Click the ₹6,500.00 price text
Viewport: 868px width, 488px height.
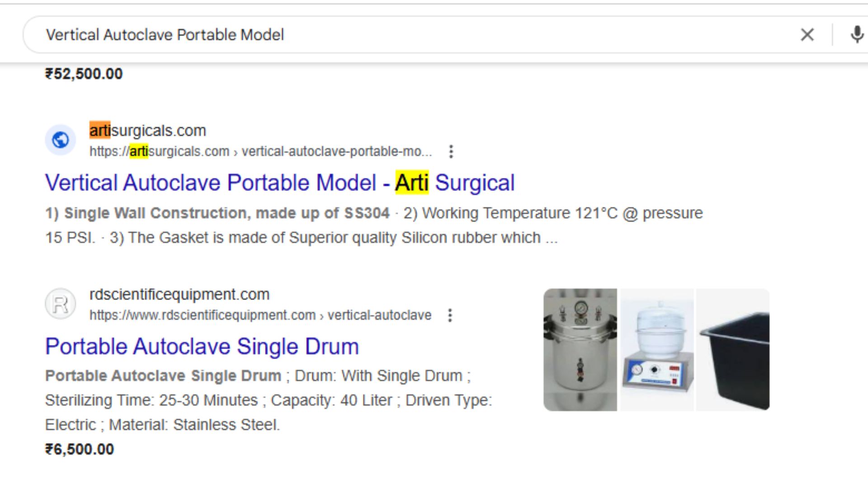[x=80, y=449]
